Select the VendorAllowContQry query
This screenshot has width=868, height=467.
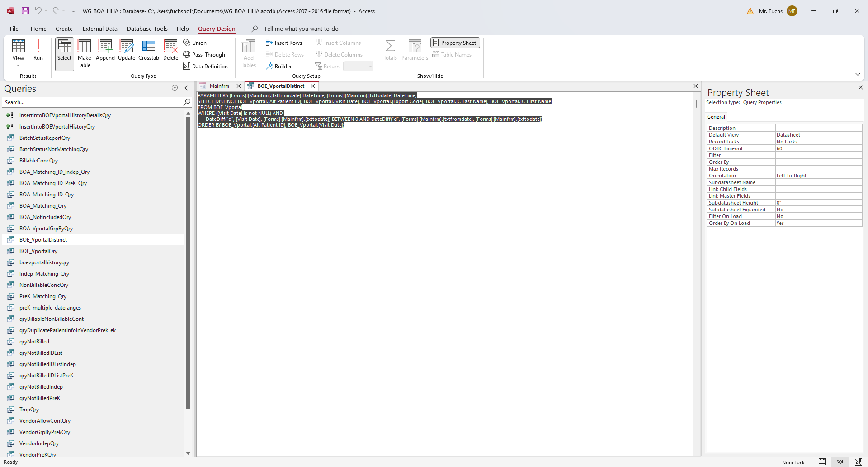(94, 421)
